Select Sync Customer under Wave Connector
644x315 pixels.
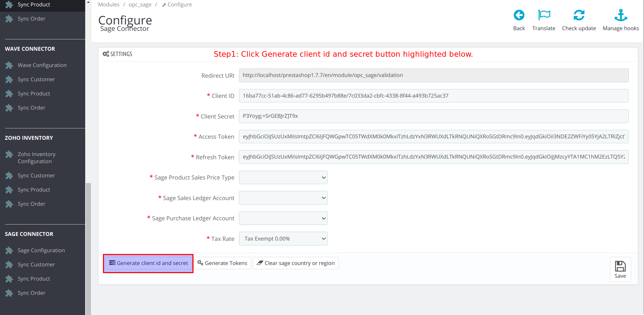click(x=36, y=79)
